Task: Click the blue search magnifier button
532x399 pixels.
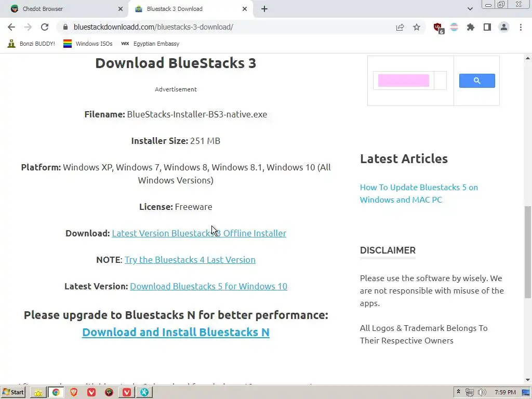Action: tap(477, 81)
